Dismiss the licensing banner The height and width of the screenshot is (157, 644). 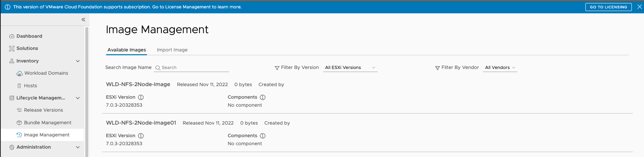639,7
